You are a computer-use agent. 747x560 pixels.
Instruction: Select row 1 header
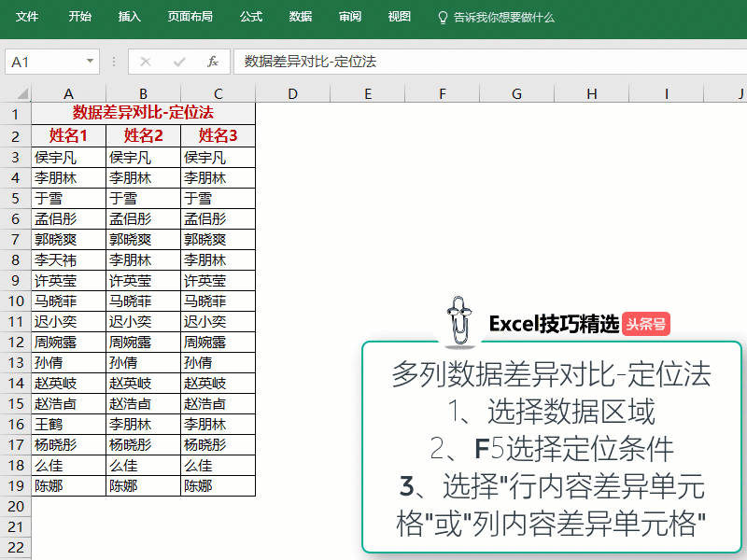click(x=15, y=114)
